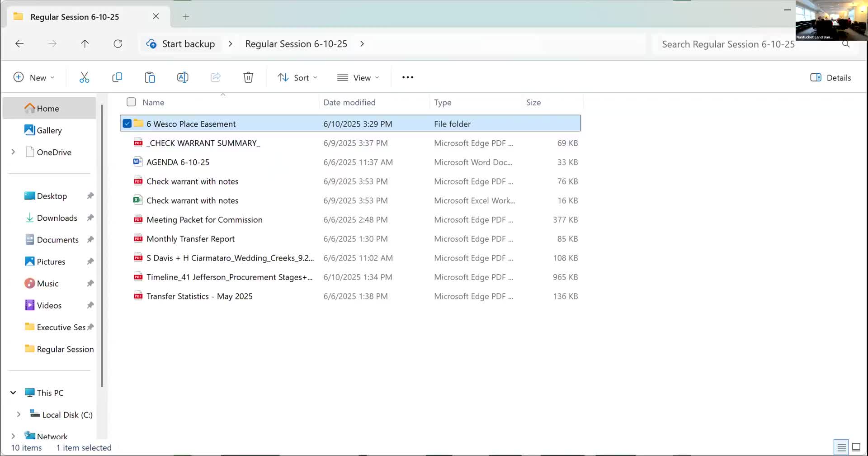Open the See more ellipsis menu
Image resolution: width=868 pixels, height=456 pixels.
[x=408, y=77]
